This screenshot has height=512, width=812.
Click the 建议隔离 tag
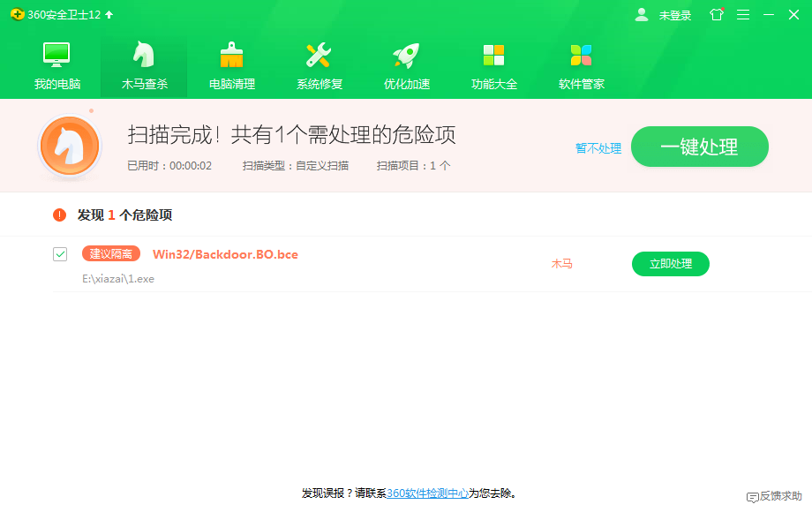[x=111, y=253]
